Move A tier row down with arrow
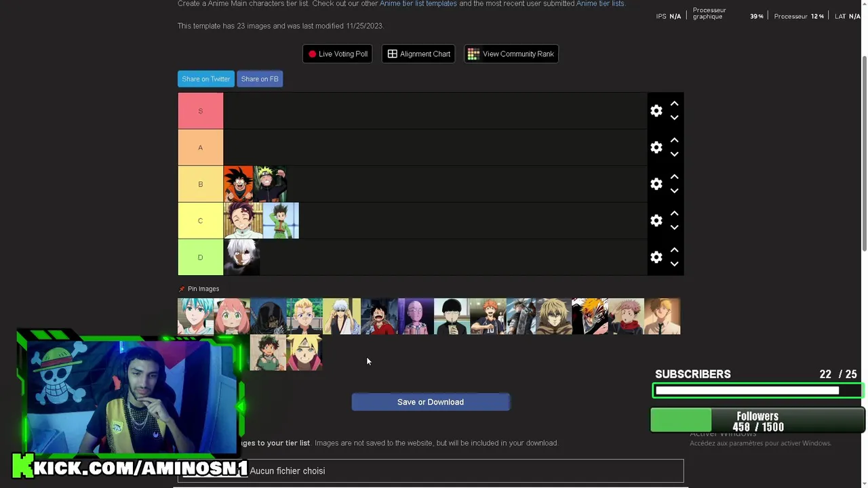Screen dimensions: 868x488 (674, 154)
